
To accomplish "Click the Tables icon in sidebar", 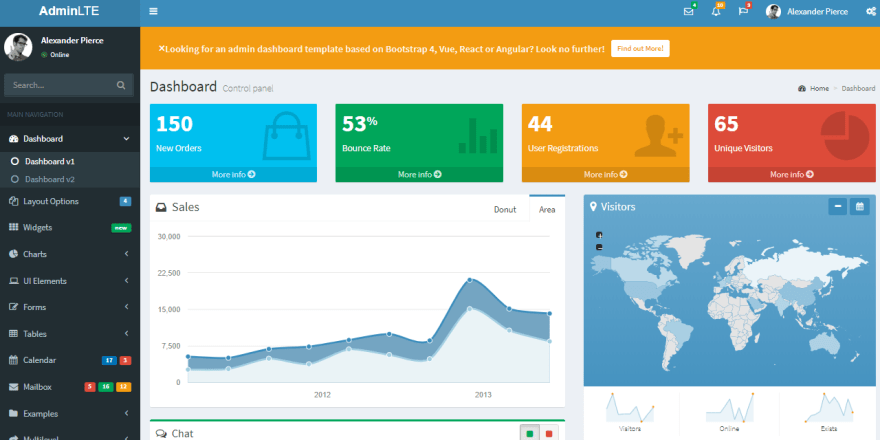I will point(13,334).
